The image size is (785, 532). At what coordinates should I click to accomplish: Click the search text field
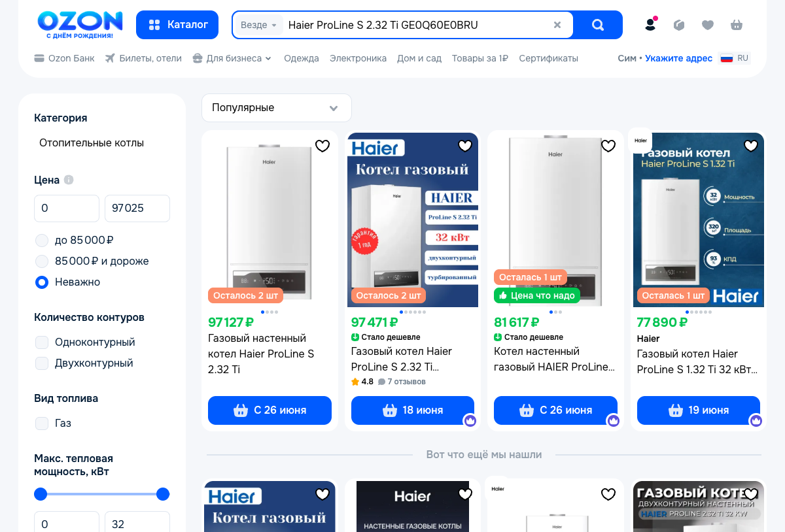click(x=416, y=25)
